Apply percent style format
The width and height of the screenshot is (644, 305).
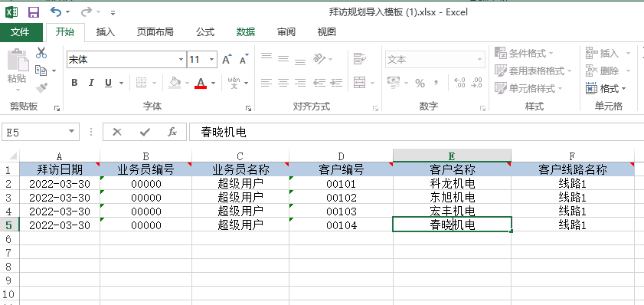tap(420, 84)
